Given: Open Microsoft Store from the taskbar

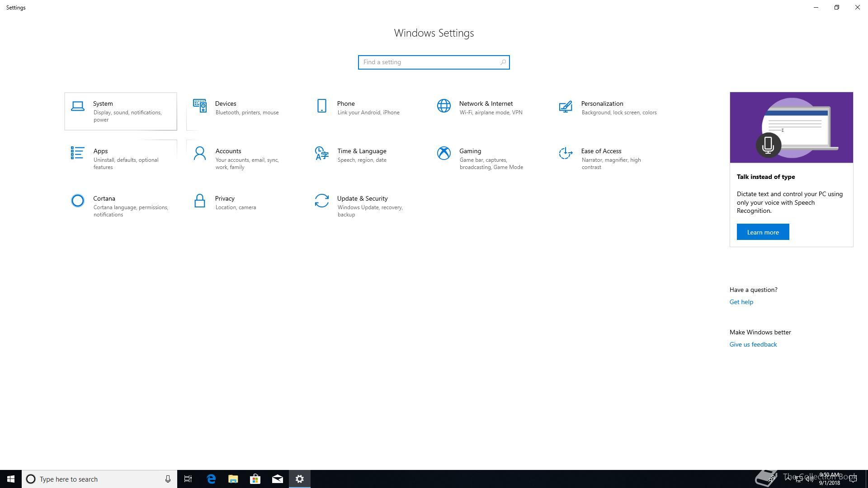Looking at the screenshot, I should click(x=255, y=479).
